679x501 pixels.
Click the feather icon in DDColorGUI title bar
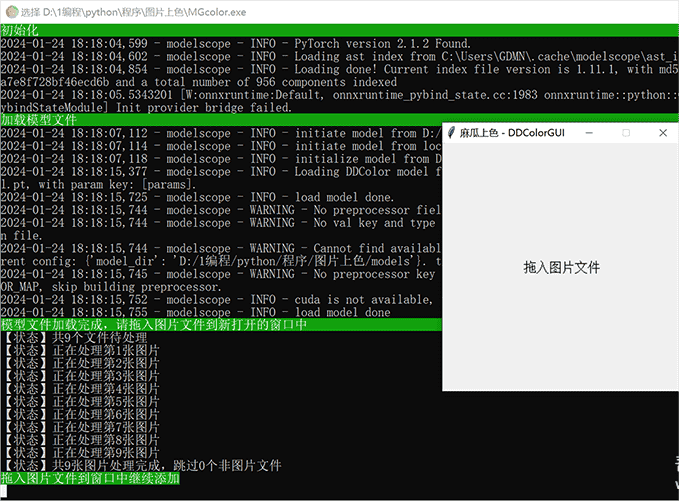(452, 133)
